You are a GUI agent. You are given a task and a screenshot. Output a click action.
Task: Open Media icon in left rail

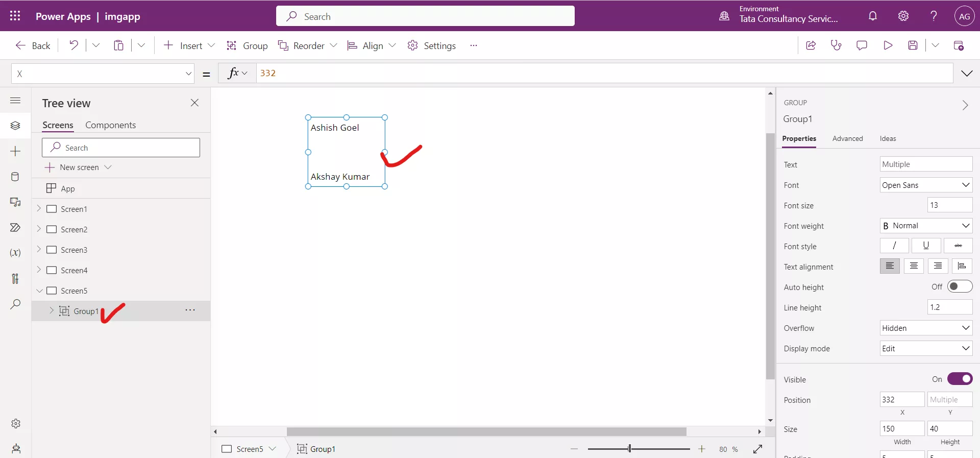click(x=15, y=202)
